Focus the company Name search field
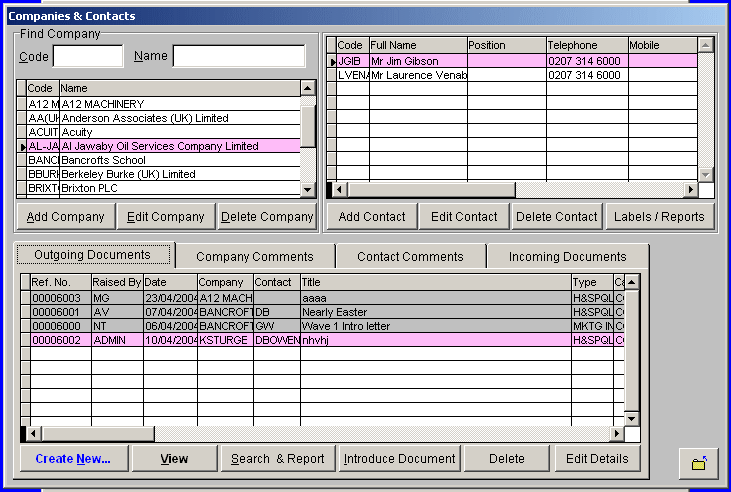The height and width of the screenshot is (492, 731). 239,56
